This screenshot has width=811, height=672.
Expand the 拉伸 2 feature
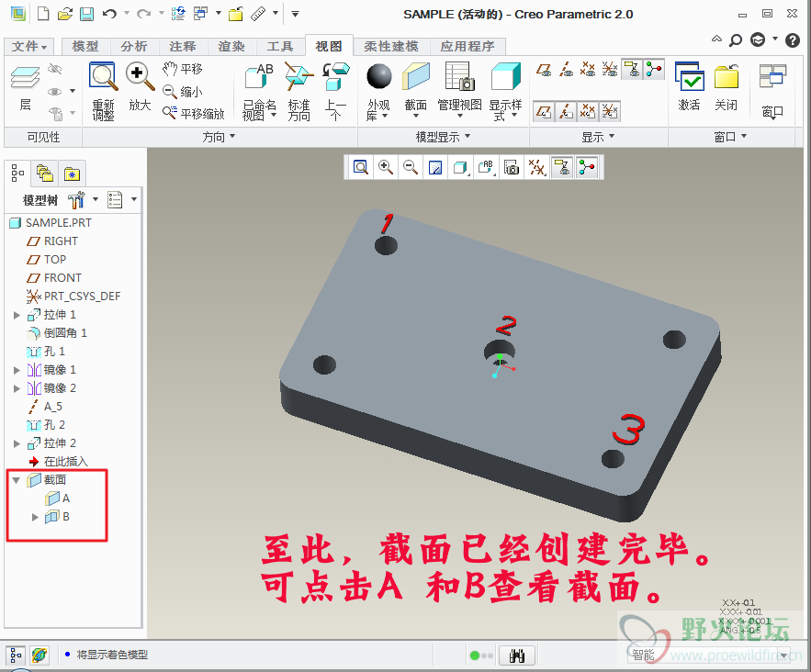[x=17, y=443]
